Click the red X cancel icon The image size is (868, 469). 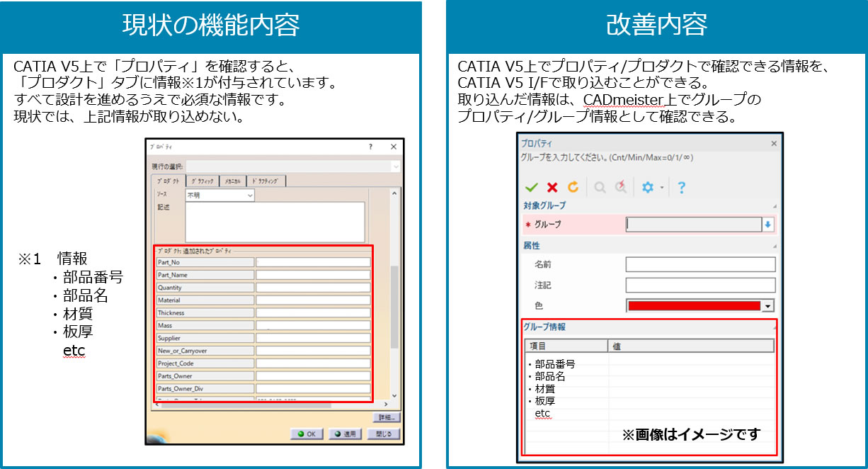click(x=552, y=188)
